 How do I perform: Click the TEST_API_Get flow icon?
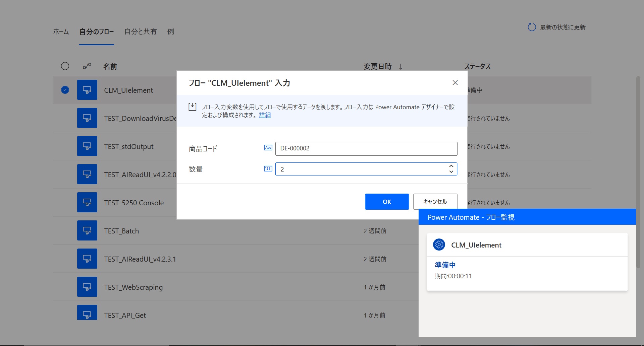[x=87, y=313]
